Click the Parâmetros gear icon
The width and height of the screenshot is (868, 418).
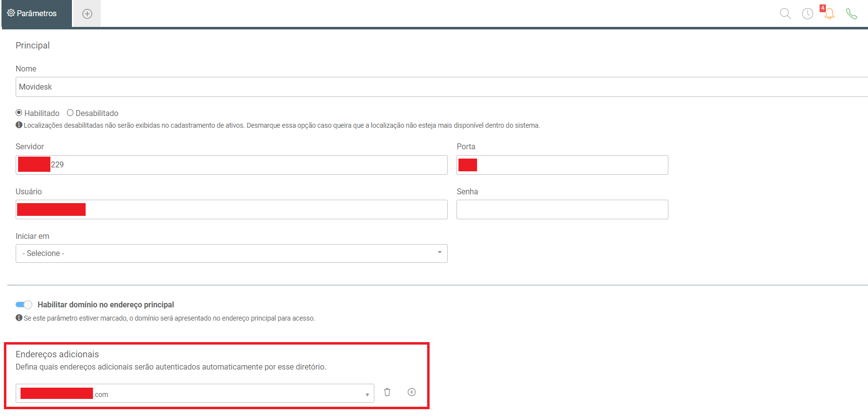(x=11, y=13)
